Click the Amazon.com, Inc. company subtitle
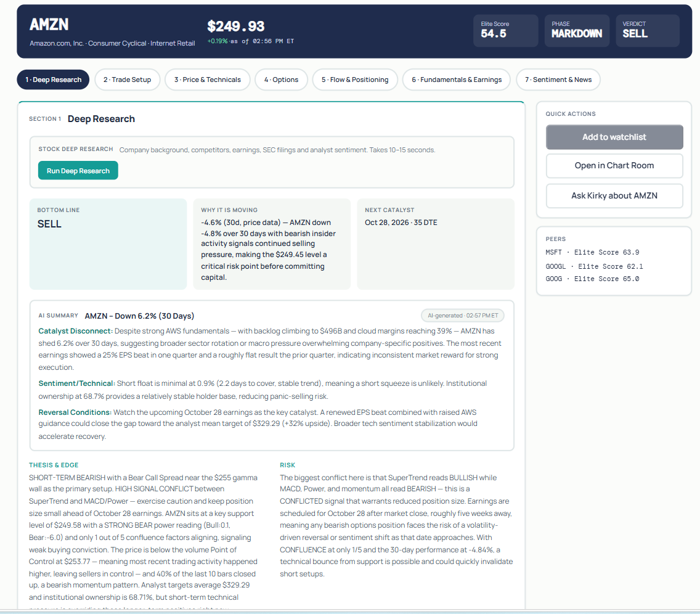This screenshot has width=700, height=614. [112, 43]
